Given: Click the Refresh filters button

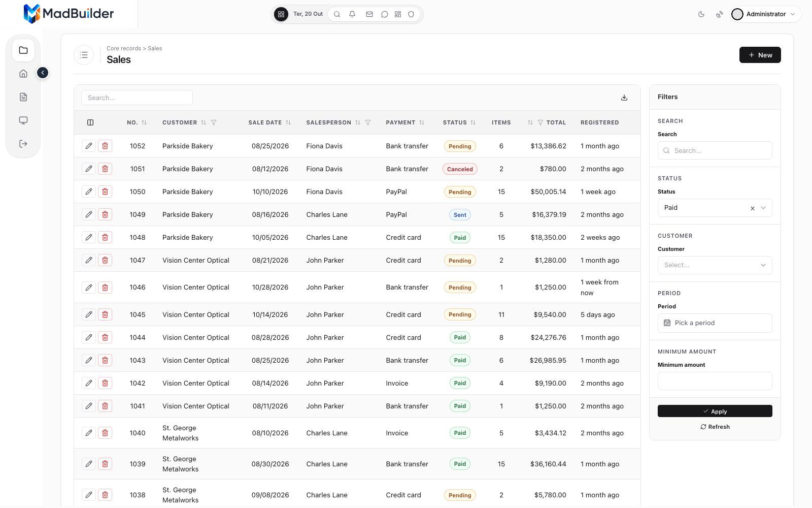Looking at the screenshot, I should [x=715, y=427].
